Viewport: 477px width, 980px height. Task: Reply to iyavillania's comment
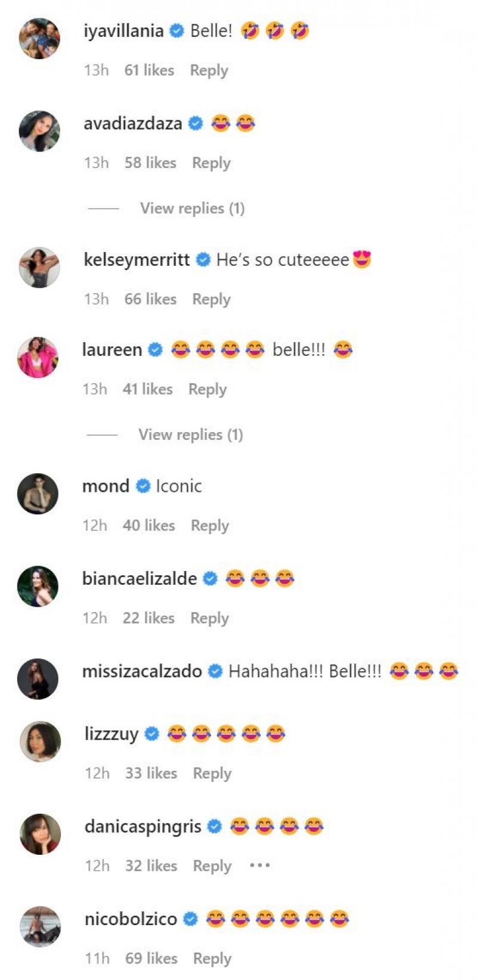click(x=209, y=71)
